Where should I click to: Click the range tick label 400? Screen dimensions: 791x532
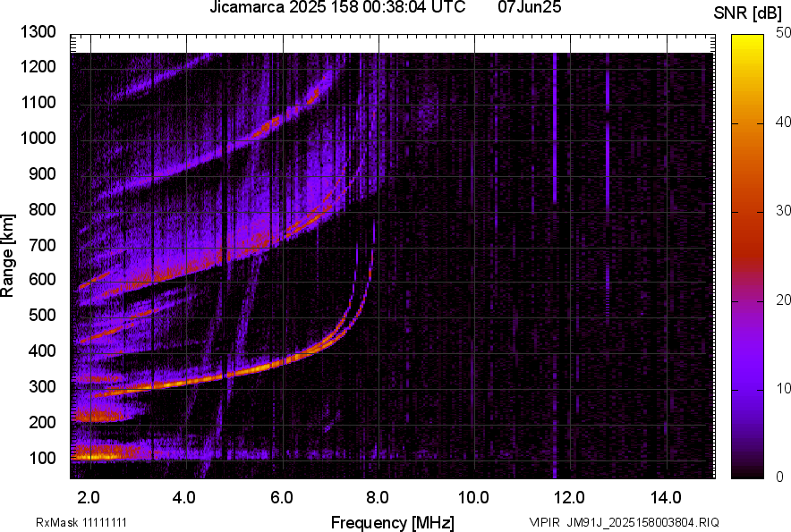tap(42, 350)
